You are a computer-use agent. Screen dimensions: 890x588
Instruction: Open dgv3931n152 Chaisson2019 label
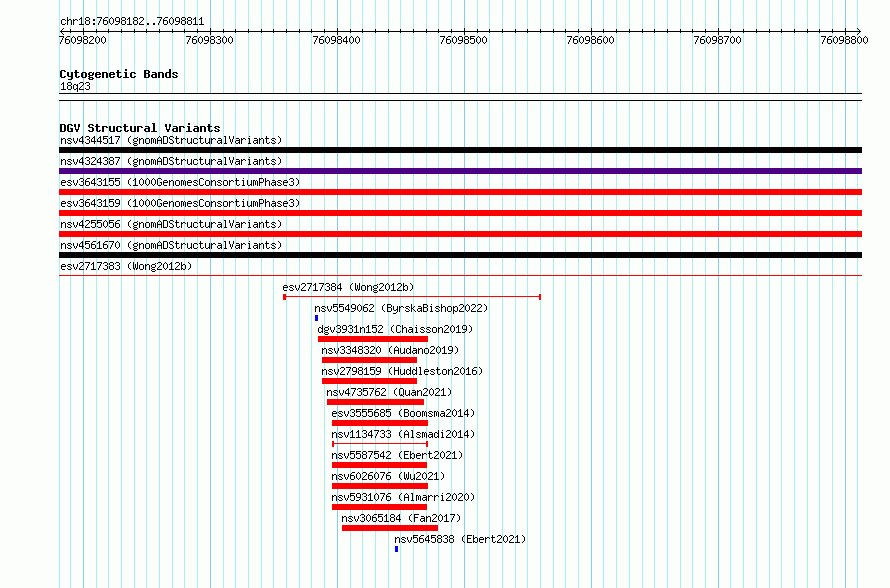(395, 329)
